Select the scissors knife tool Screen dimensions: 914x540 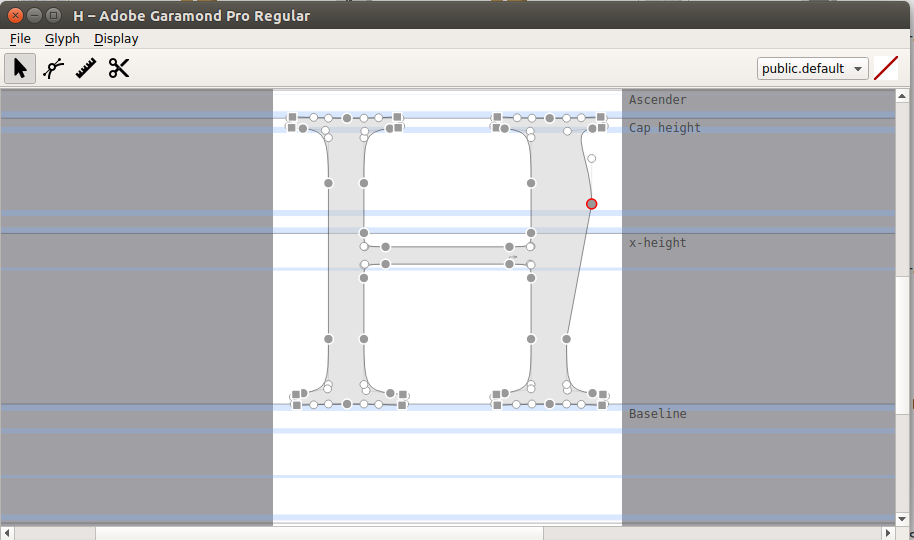(118, 68)
